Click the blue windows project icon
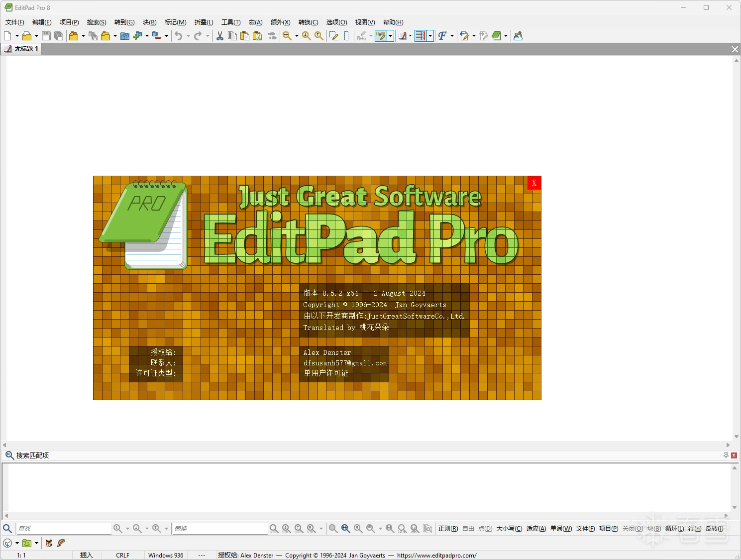Image resolution: width=741 pixels, height=560 pixels. pyautogui.click(x=125, y=36)
